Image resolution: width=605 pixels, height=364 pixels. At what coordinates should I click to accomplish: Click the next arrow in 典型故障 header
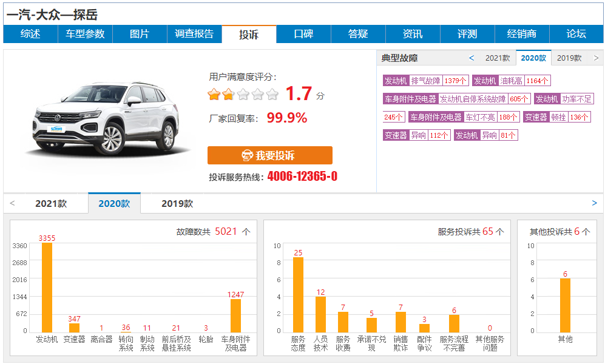point(596,58)
